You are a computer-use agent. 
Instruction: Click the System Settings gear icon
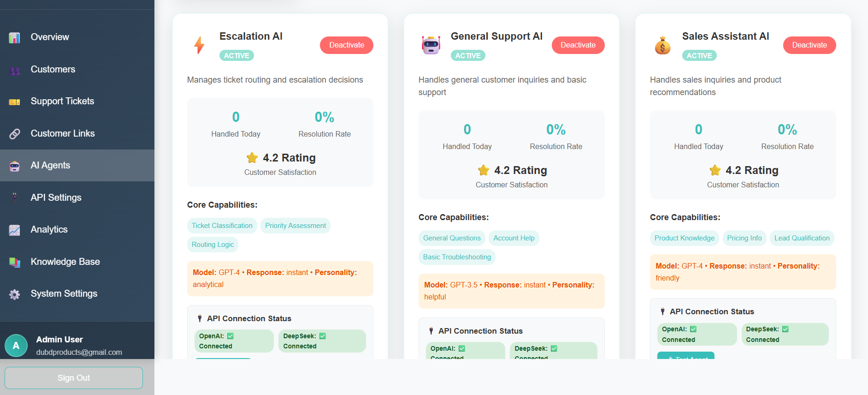(14, 293)
